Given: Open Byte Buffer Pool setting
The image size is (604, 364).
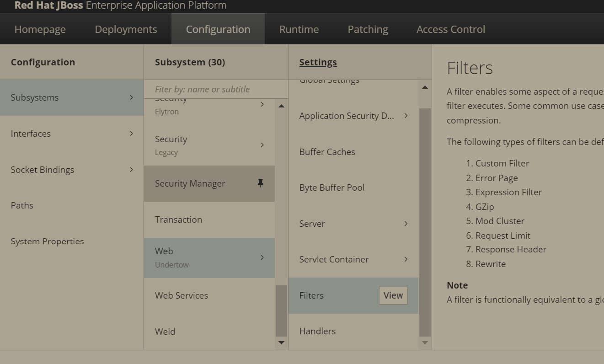Looking at the screenshot, I should (x=353, y=187).
